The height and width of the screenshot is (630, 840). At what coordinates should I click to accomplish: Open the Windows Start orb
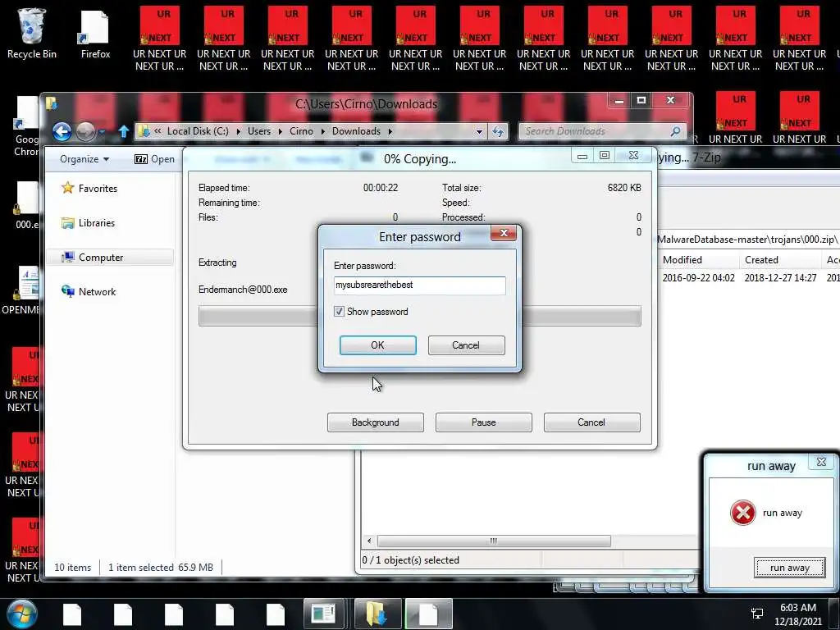tap(22, 614)
